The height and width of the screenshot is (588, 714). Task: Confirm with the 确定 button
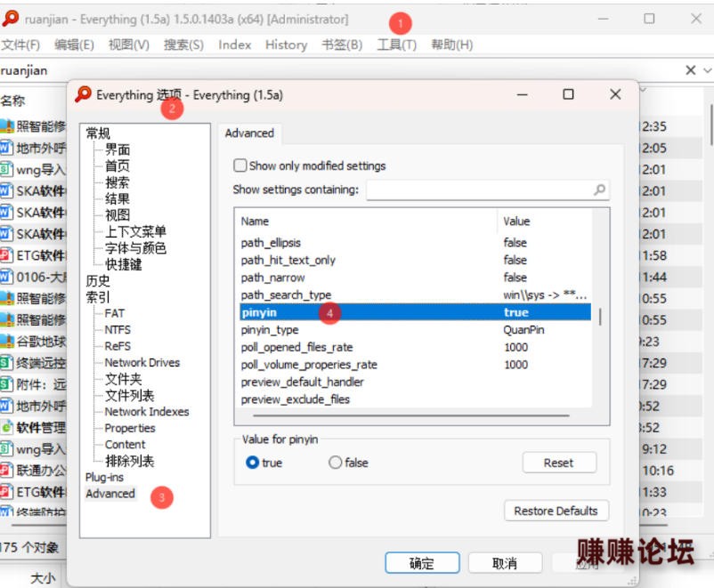422,563
